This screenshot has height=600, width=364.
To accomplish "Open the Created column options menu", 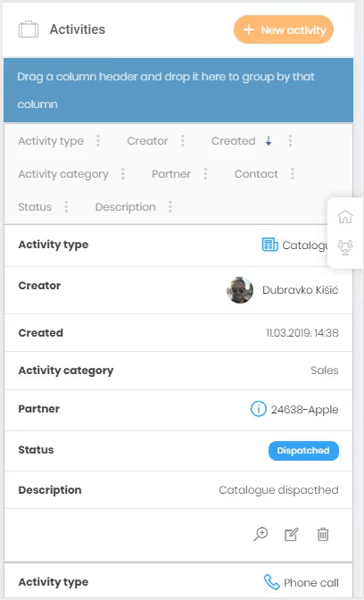I will pos(291,141).
